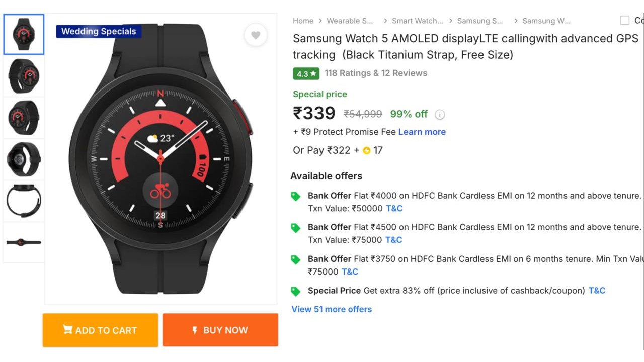Select the side-profile strap loop thumbnail
Screen dimensions: 644x362
[x=24, y=201]
